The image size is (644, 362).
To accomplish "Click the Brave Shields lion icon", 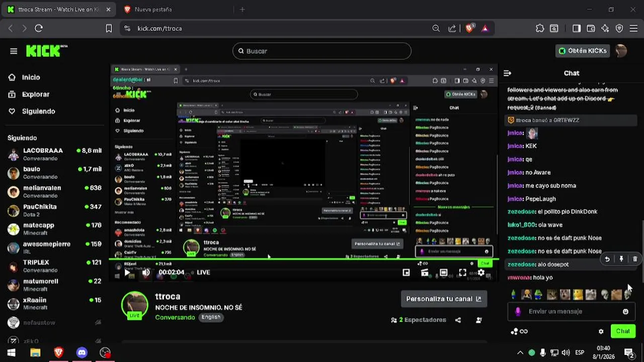I will click(x=469, y=29).
